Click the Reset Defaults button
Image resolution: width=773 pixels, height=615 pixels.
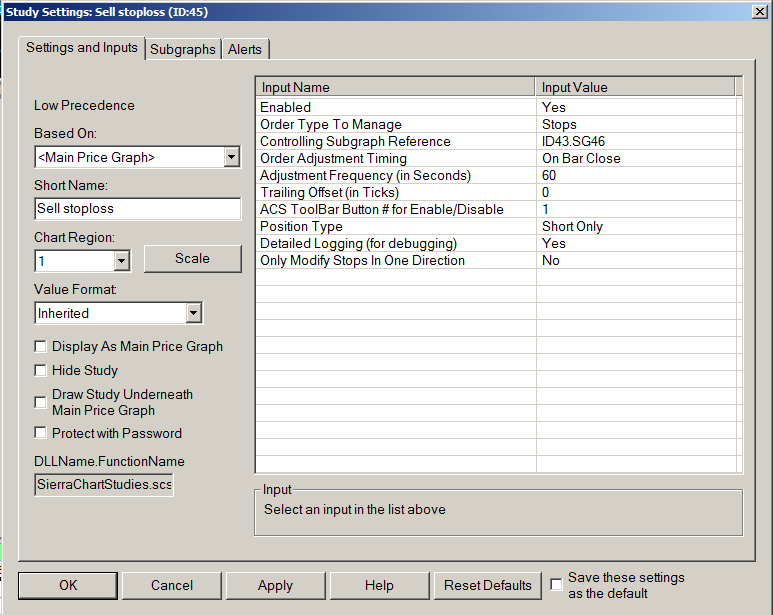[488, 585]
